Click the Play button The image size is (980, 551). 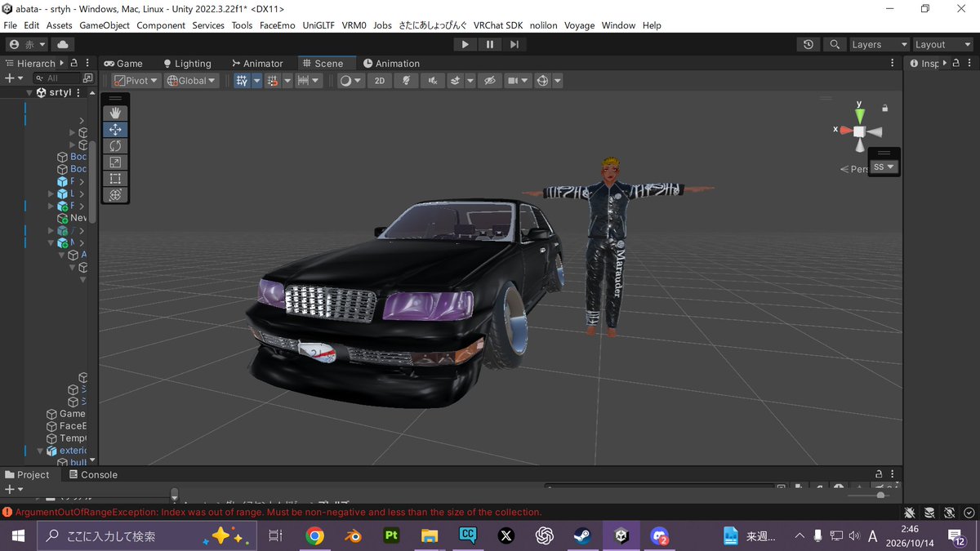point(465,44)
